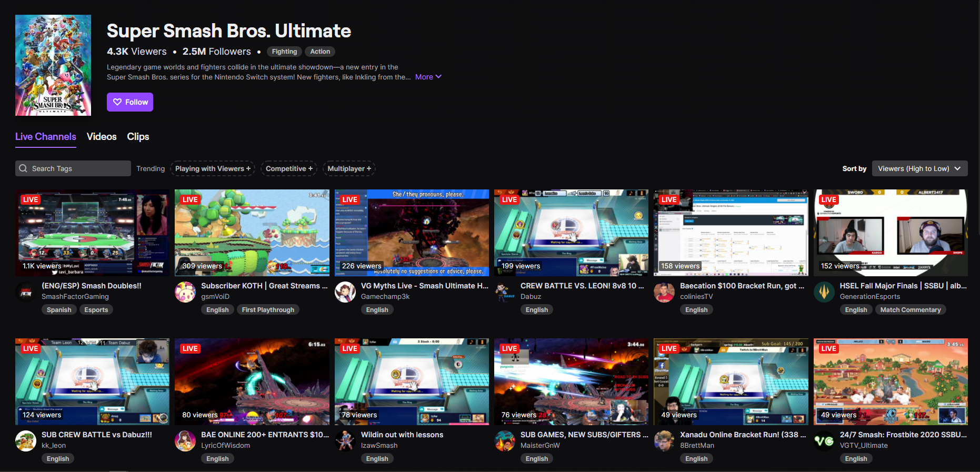Open stream title Baecation $100 Bracket Run

[x=742, y=286]
